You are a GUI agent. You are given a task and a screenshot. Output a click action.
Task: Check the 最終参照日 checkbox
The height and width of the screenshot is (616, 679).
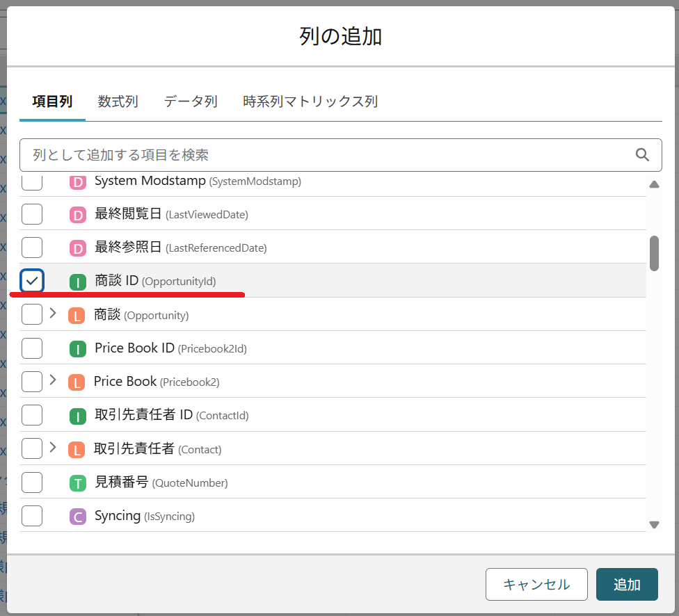[32, 248]
